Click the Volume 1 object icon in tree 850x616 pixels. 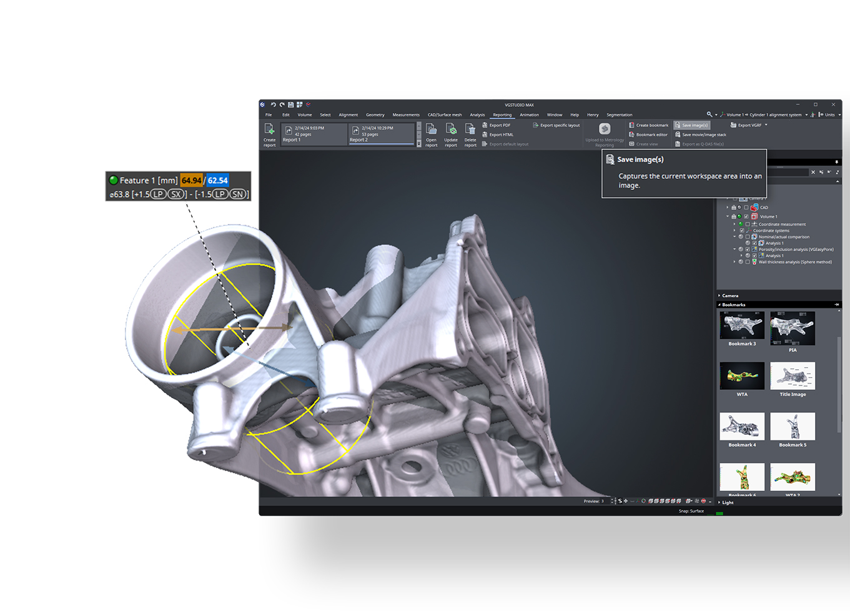754,217
